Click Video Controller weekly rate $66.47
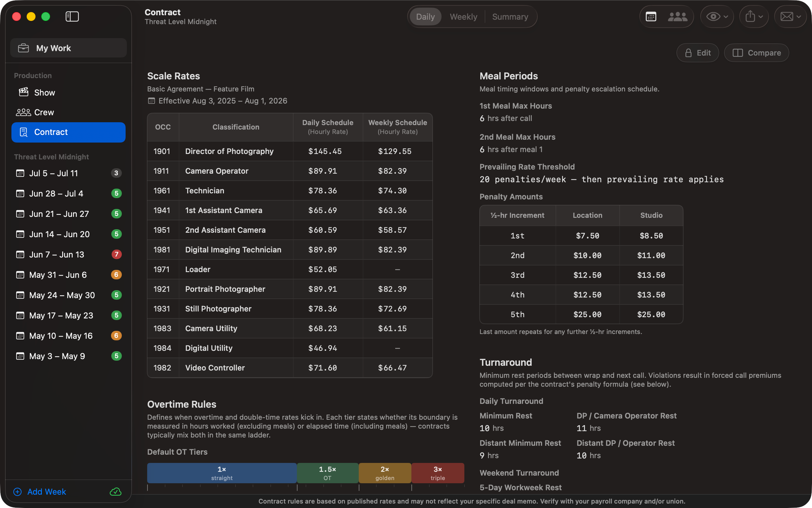The image size is (812, 508). click(392, 368)
